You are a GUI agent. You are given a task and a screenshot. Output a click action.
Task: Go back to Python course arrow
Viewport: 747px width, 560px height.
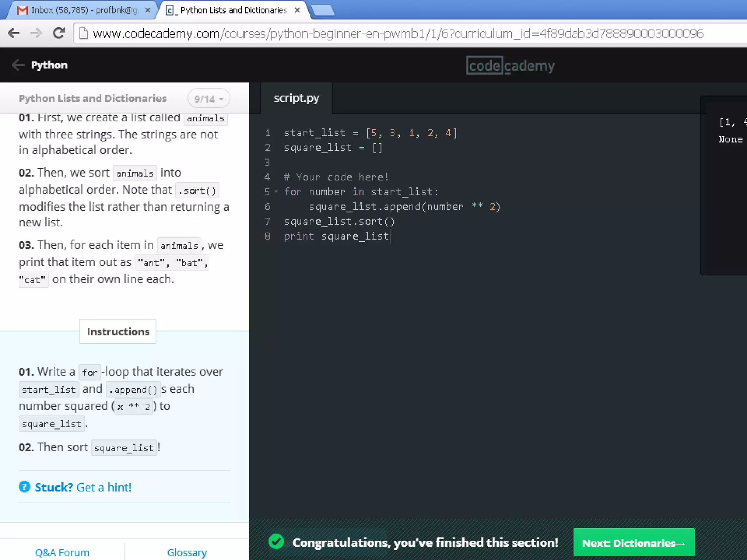pyautogui.click(x=18, y=65)
